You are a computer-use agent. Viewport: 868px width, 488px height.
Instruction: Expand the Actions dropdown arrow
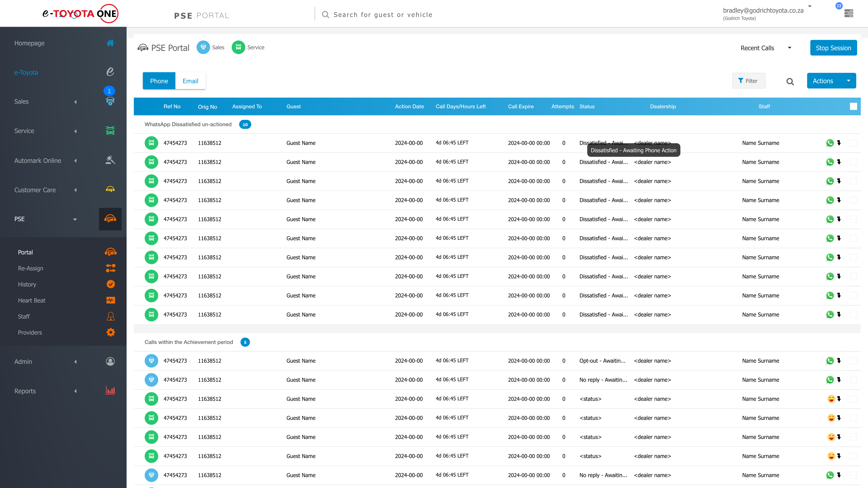[x=849, y=81]
